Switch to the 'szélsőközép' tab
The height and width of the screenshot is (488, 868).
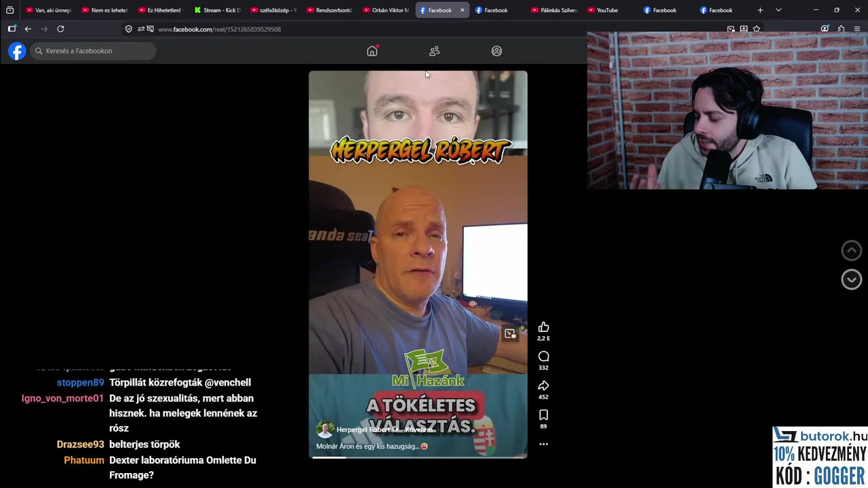tap(273, 10)
